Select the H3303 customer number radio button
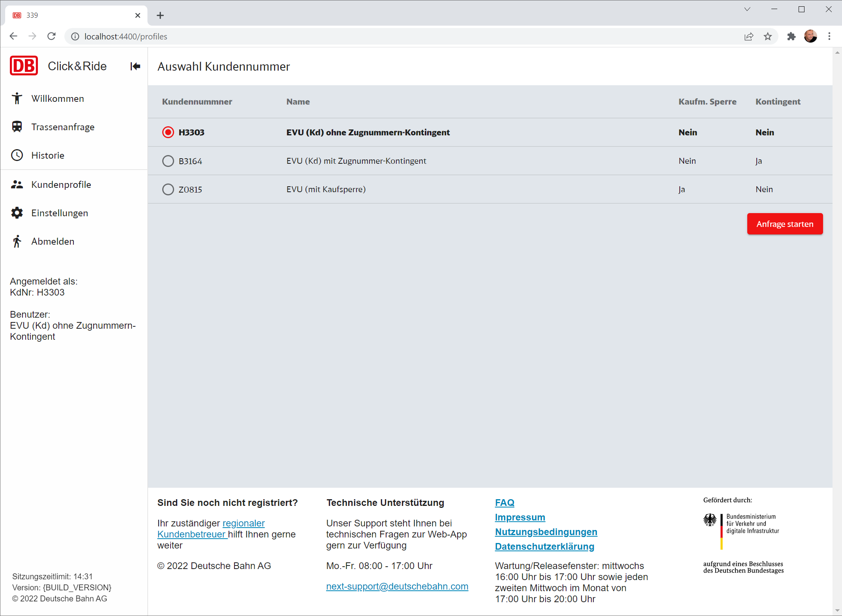The height and width of the screenshot is (616, 842). pyautogui.click(x=168, y=132)
